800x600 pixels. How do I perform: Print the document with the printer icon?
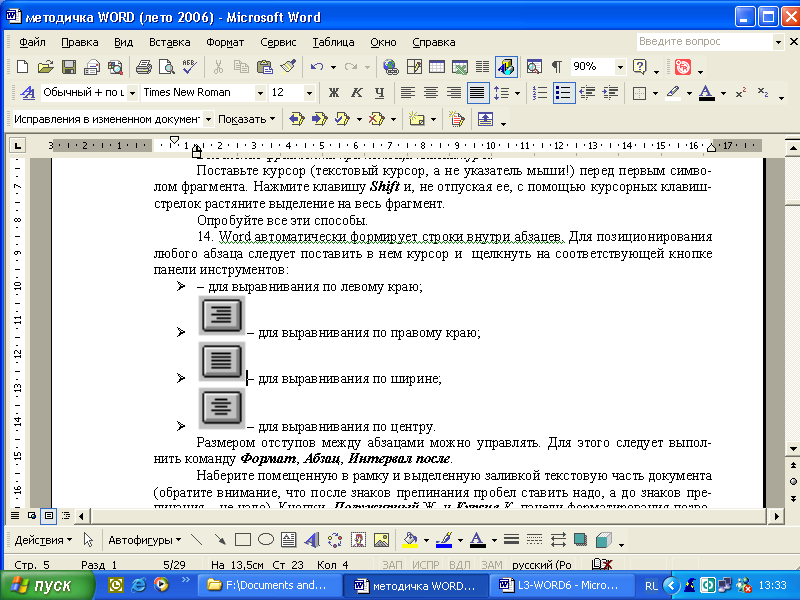tap(143, 67)
